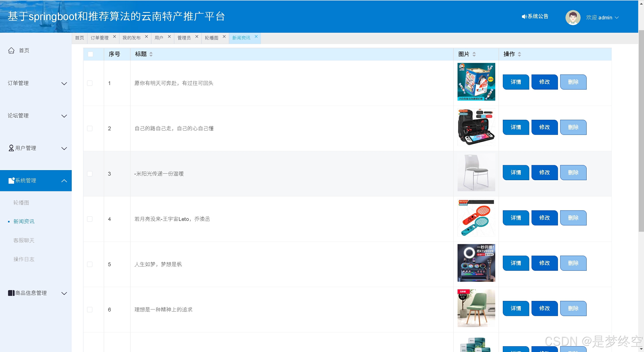Click 修改 button for row 5
Screen dimensions: 644x352
(x=544, y=263)
